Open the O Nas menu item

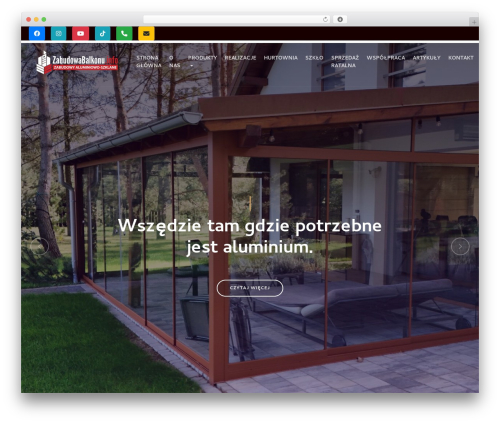pos(174,62)
